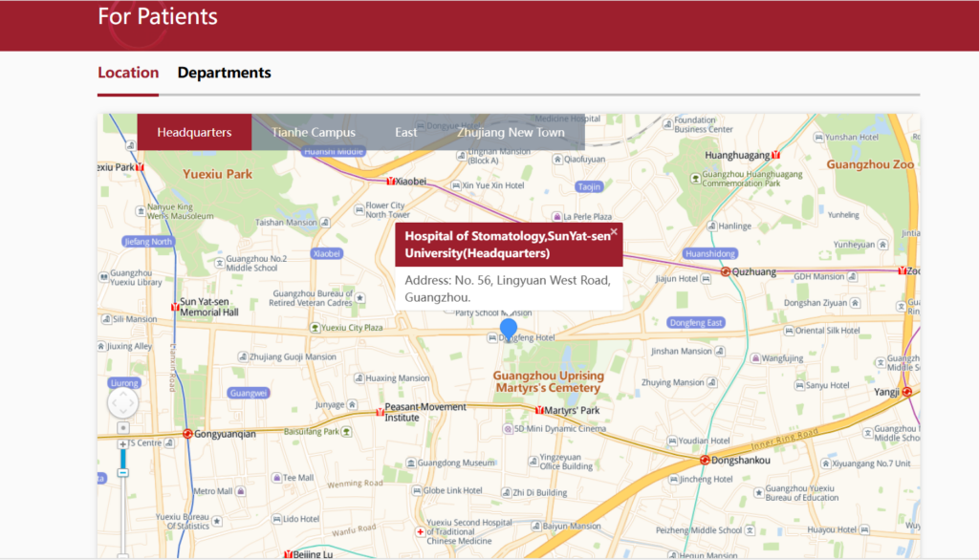The width and height of the screenshot is (979, 560).
Task: Click the white zoom track below the handle
Action: 123,515
